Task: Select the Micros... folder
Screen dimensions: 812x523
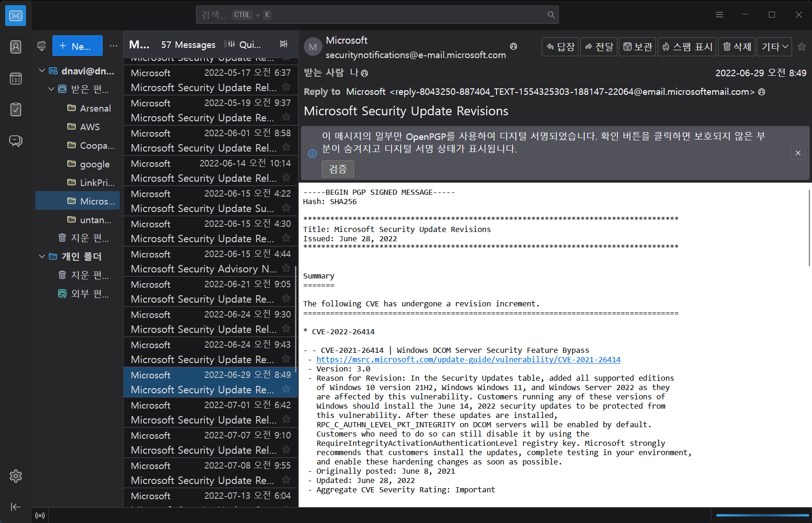Action: [x=78, y=201]
